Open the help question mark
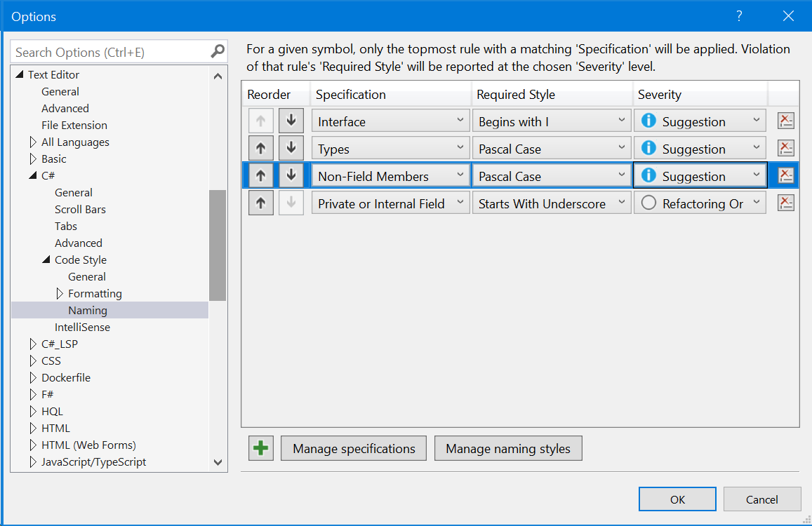Screen dimensions: 812x526 pyautogui.click(x=739, y=16)
